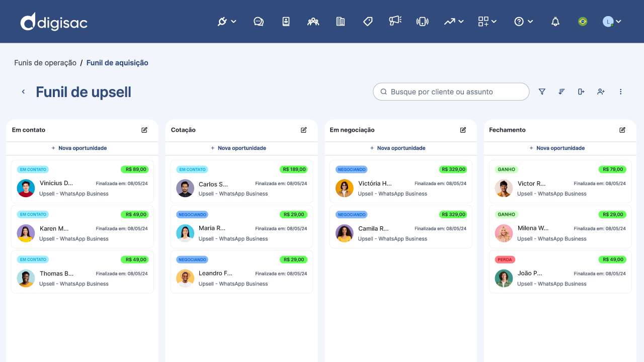Screen dimensions: 644x362
Task: Click the contacts book icon
Action: point(286,22)
